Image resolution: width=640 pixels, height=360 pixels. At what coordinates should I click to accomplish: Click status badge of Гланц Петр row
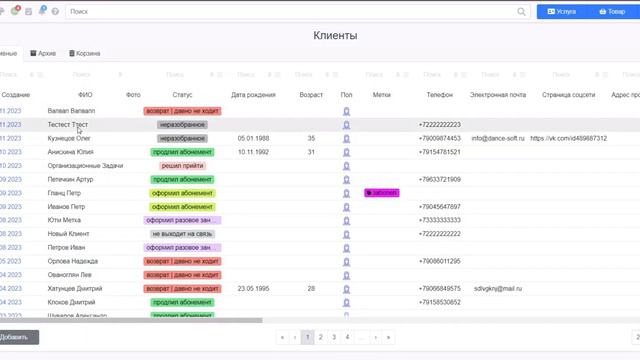click(182, 193)
